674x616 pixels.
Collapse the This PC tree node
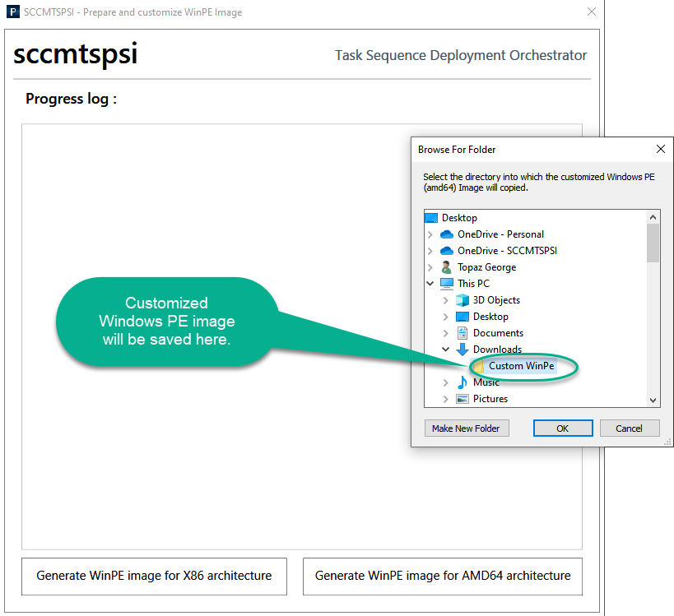(430, 284)
